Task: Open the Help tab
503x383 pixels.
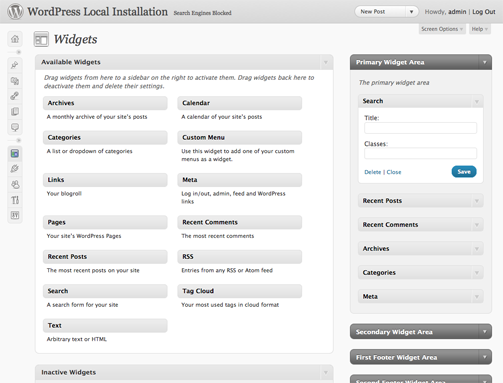Action: 480,29
